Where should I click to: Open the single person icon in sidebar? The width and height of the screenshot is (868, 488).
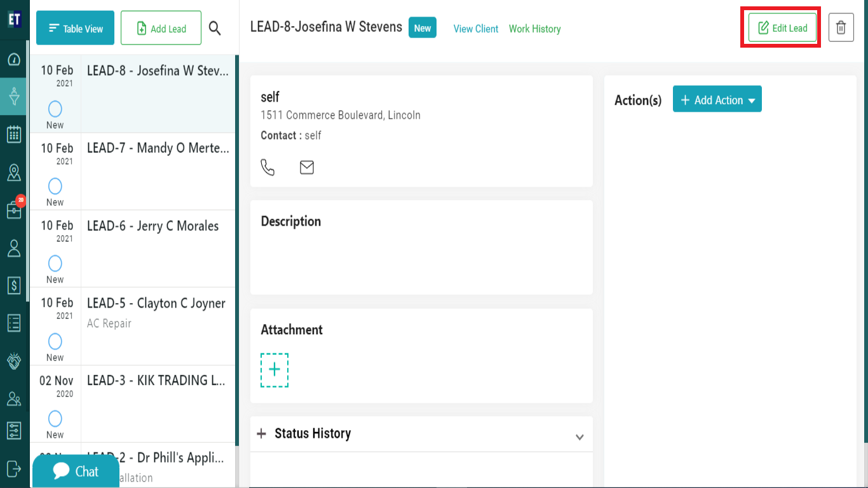pyautogui.click(x=14, y=248)
